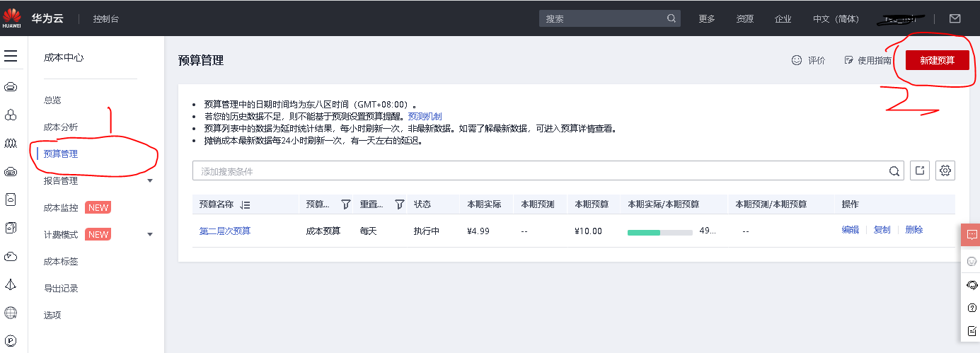Image resolution: width=980 pixels, height=353 pixels.
Task: Open the 中文（简体）language selector
Action: click(x=836, y=19)
